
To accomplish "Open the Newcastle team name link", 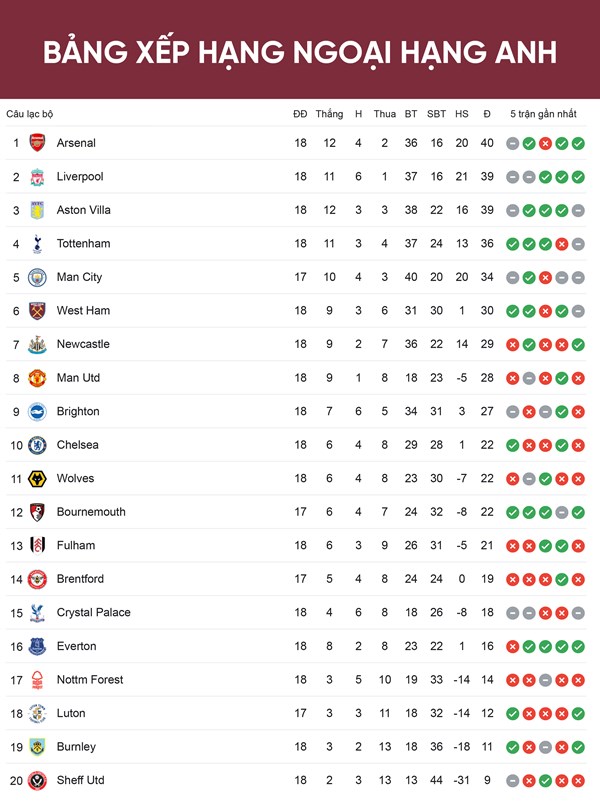I will (83, 344).
